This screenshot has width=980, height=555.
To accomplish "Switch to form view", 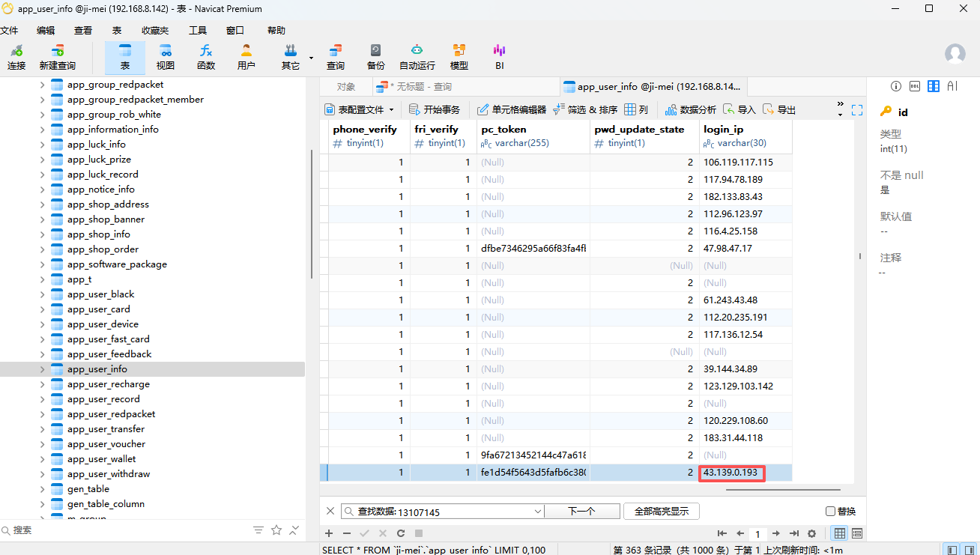I will (857, 533).
